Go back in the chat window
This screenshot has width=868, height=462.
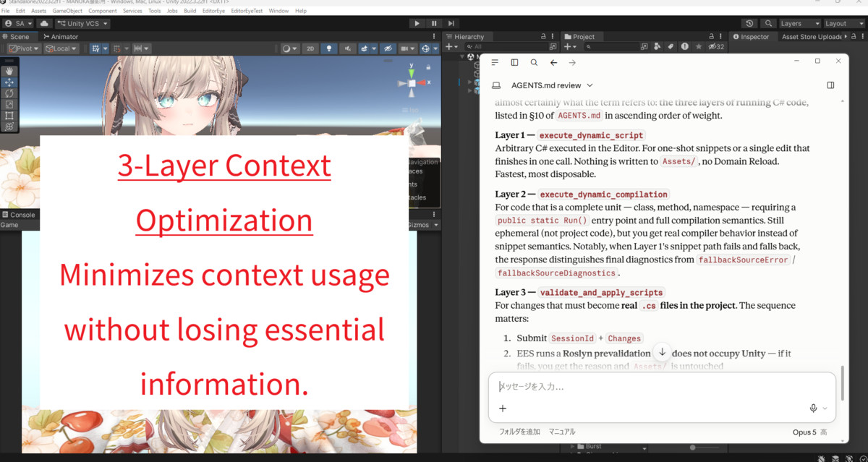click(553, 63)
